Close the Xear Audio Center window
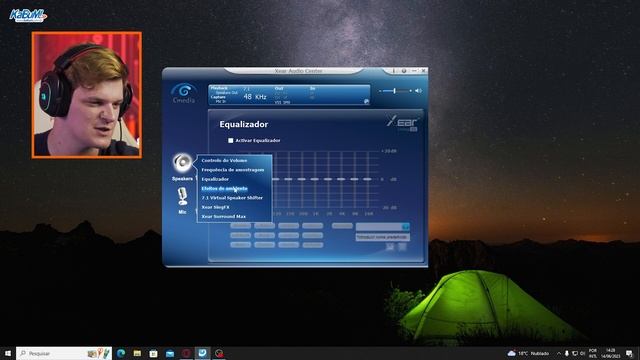The image size is (640, 360). pos(424,71)
